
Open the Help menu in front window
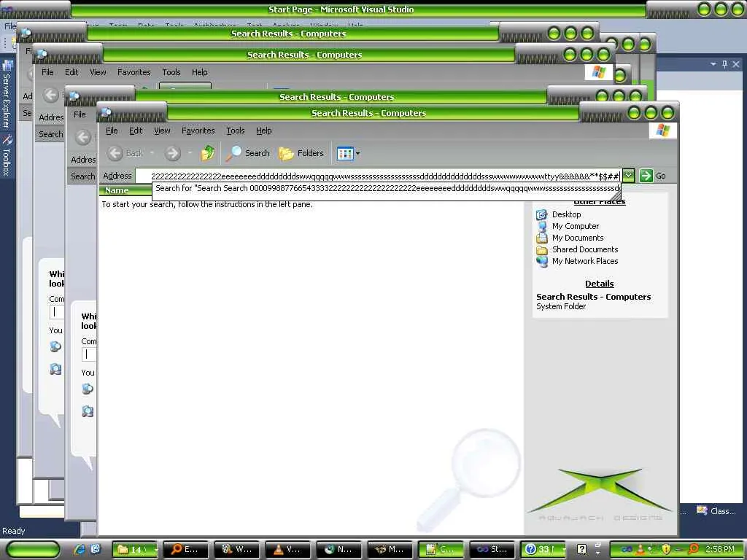[264, 131]
